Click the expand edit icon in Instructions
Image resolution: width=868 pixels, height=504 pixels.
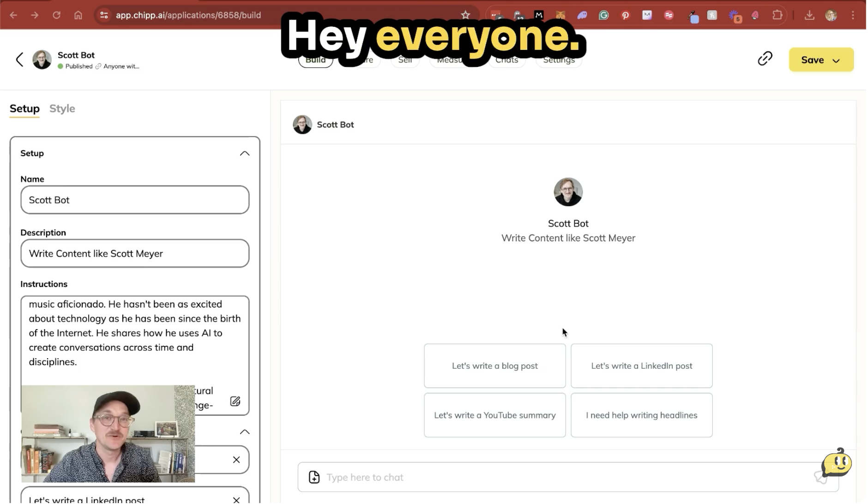point(235,401)
